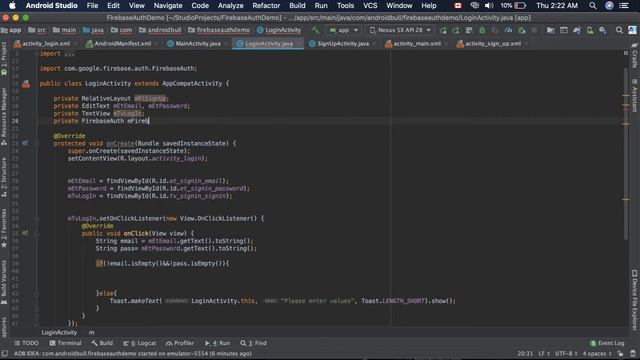Open the Terminal tool window button
Screen dimensions: 640x360
pos(65,343)
